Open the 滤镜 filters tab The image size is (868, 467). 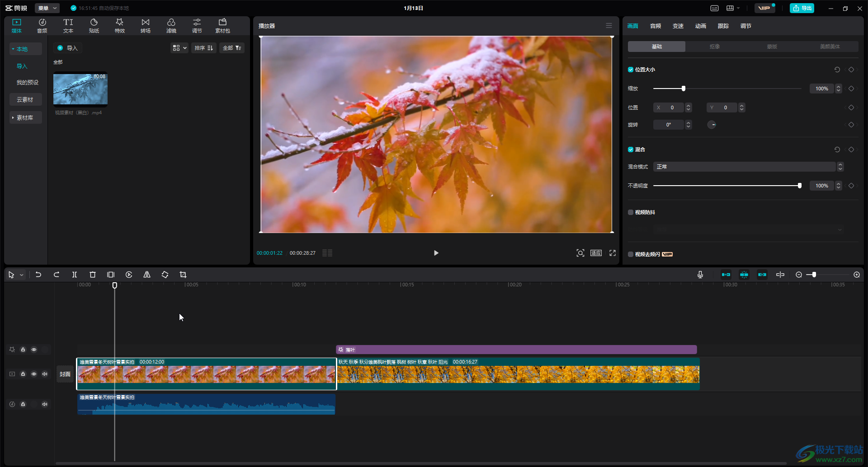(171, 26)
